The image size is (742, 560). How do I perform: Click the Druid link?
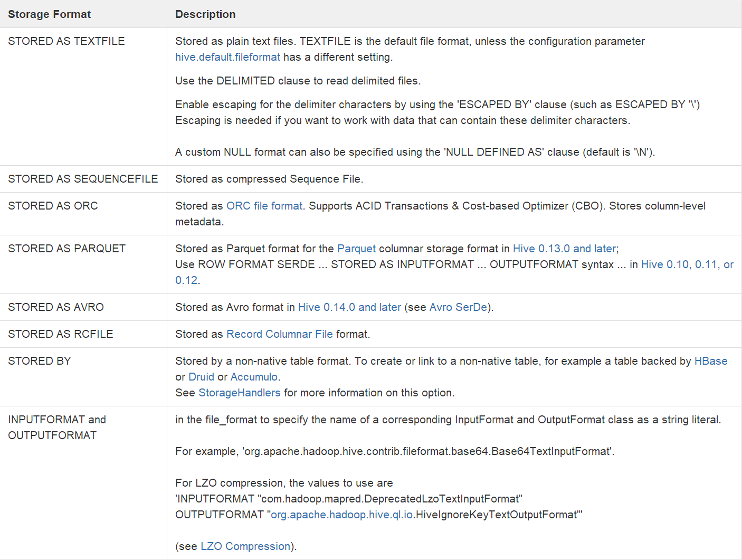pyautogui.click(x=201, y=377)
